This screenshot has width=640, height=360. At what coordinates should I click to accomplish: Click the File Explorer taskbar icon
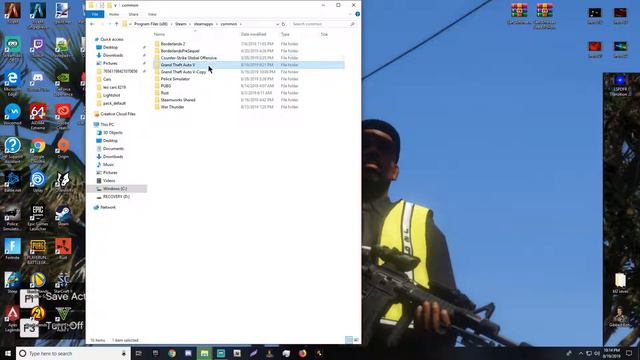pos(204,353)
